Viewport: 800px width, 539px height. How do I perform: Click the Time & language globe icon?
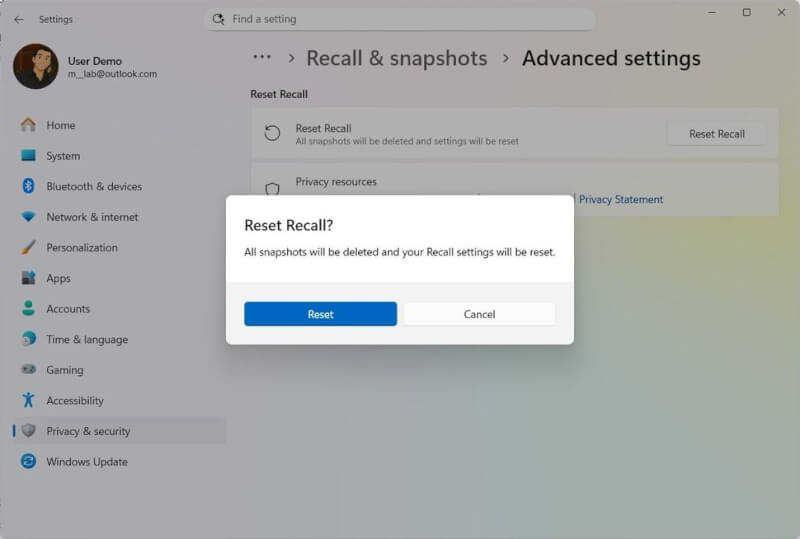pos(28,339)
